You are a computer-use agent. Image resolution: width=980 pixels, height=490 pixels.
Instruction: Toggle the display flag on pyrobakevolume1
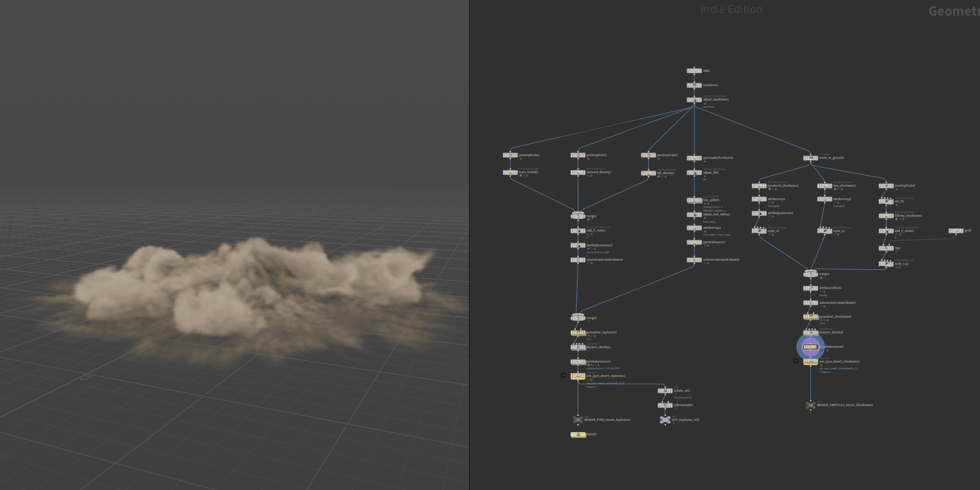[584, 362]
